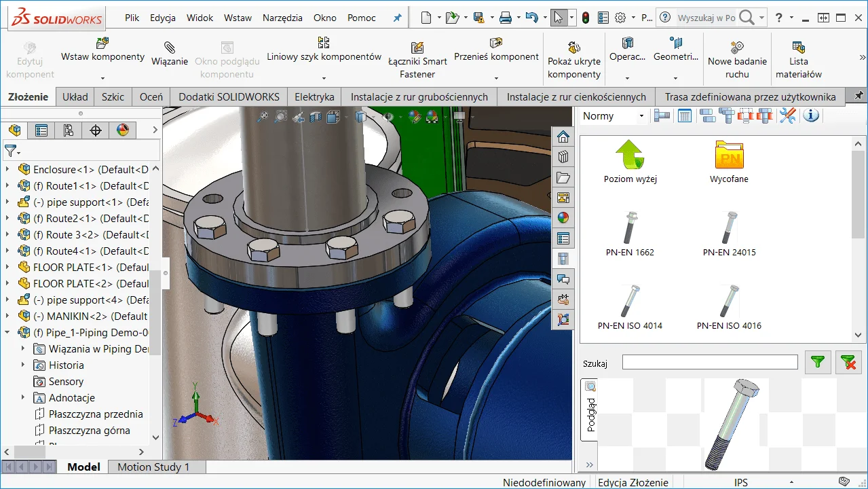Apply the green funnel filter button
This screenshot has width=868, height=489.
pyautogui.click(x=818, y=362)
